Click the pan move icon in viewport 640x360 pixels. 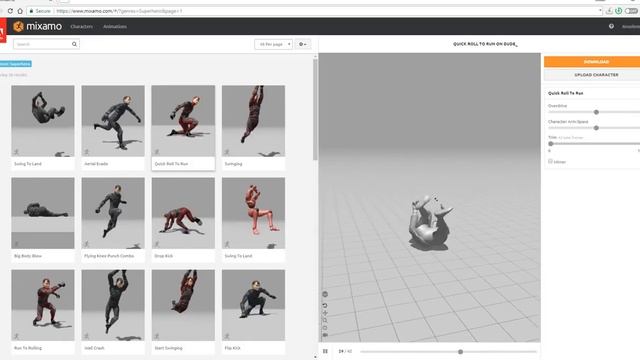click(325, 313)
